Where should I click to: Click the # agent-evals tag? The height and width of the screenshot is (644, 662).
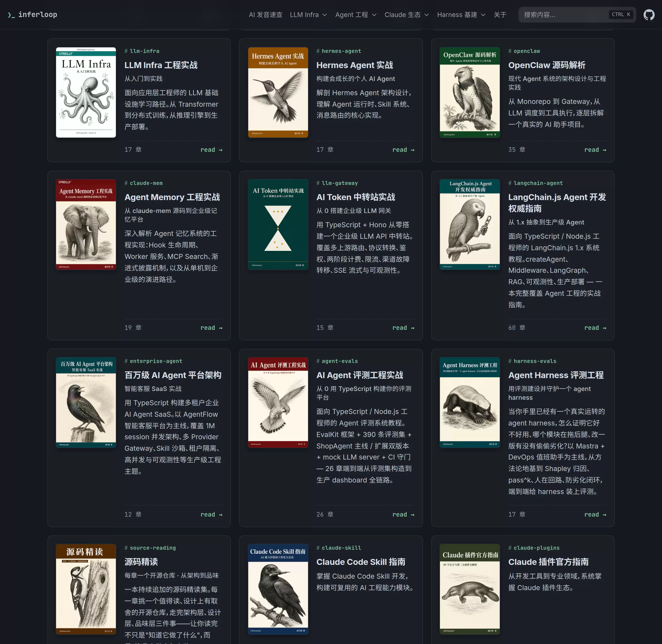click(x=337, y=361)
